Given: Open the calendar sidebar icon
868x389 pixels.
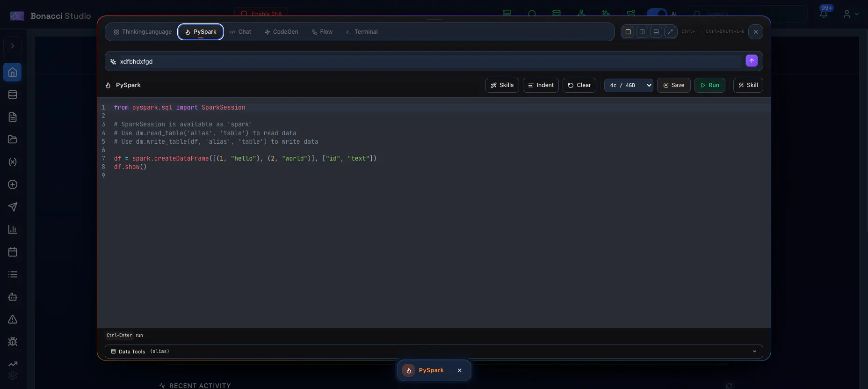Looking at the screenshot, I should tap(13, 252).
